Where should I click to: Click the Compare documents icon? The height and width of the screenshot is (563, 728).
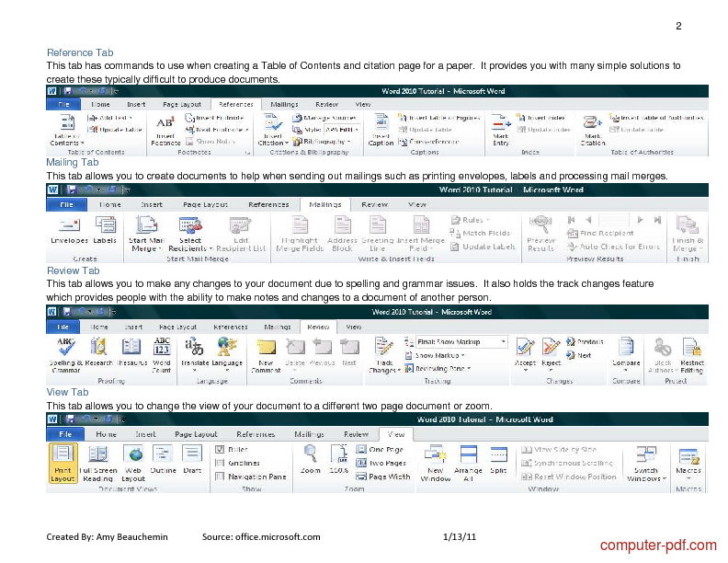pos(626,347)
